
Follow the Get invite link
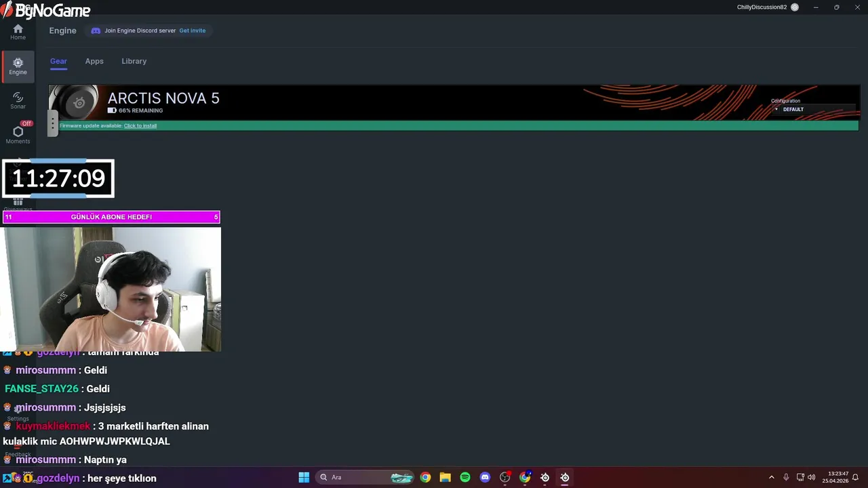click(x=193, y=30)
